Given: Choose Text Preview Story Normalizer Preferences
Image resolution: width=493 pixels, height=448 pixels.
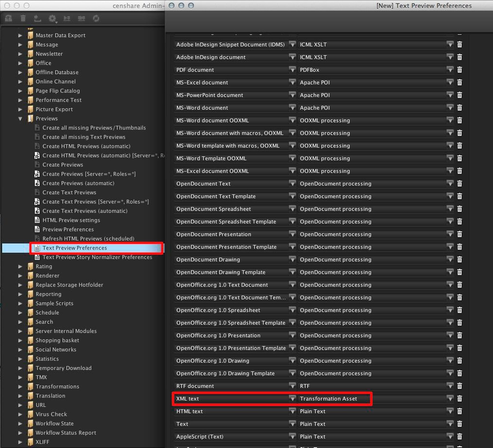Looking at the screenshot, I should pyautogui.click(x=97, y=257).
